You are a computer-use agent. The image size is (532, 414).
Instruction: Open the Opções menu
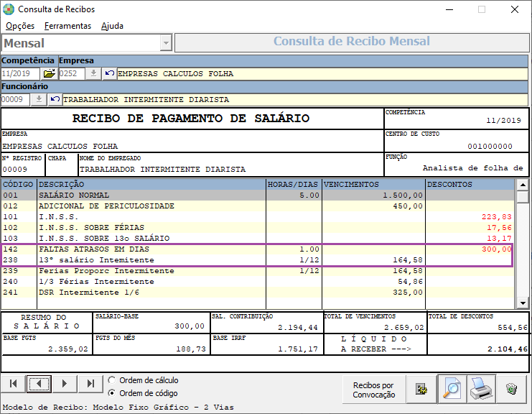(x=20, y=26)
